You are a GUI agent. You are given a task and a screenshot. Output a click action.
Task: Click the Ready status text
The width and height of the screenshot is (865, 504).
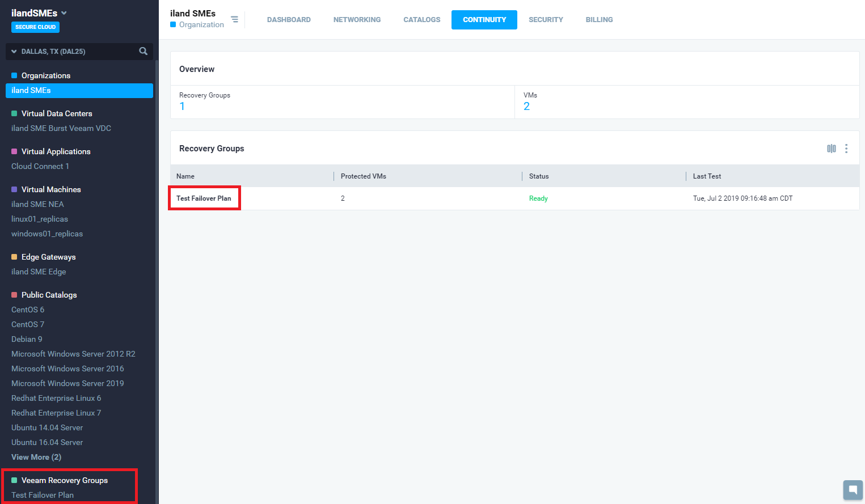[x=538, y=198]
